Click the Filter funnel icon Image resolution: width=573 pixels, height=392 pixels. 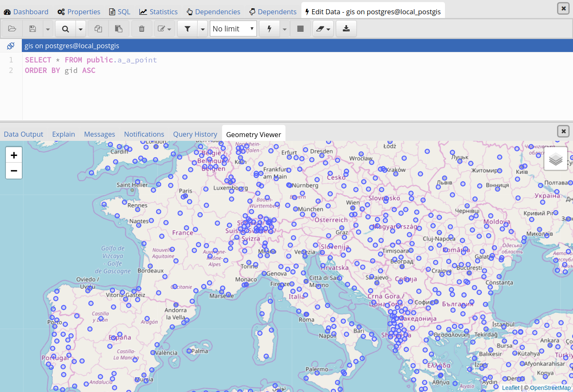pyautogui.click(x=188, y=29)
